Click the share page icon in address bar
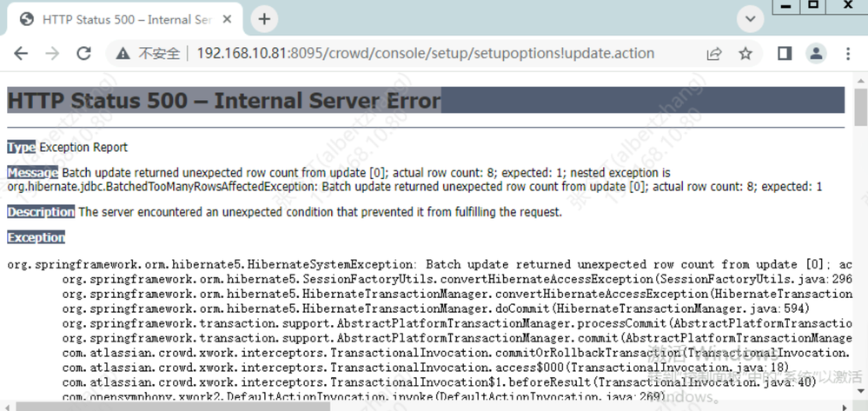The image size is (868, 411). coord(714,53)
